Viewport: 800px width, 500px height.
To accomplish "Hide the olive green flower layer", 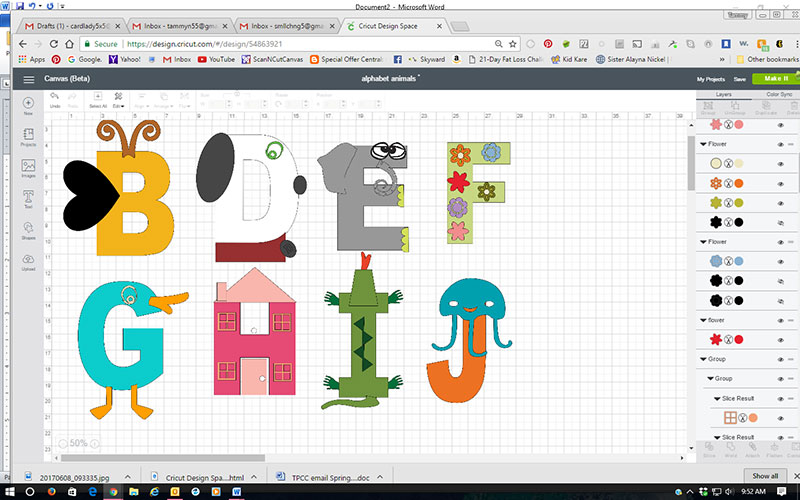I will click(x=781, y=203).
